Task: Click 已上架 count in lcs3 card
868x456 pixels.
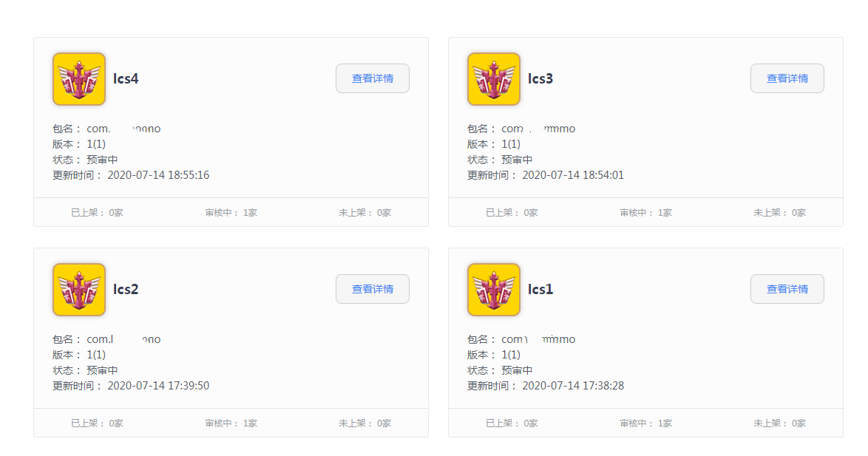Action: 512,213
